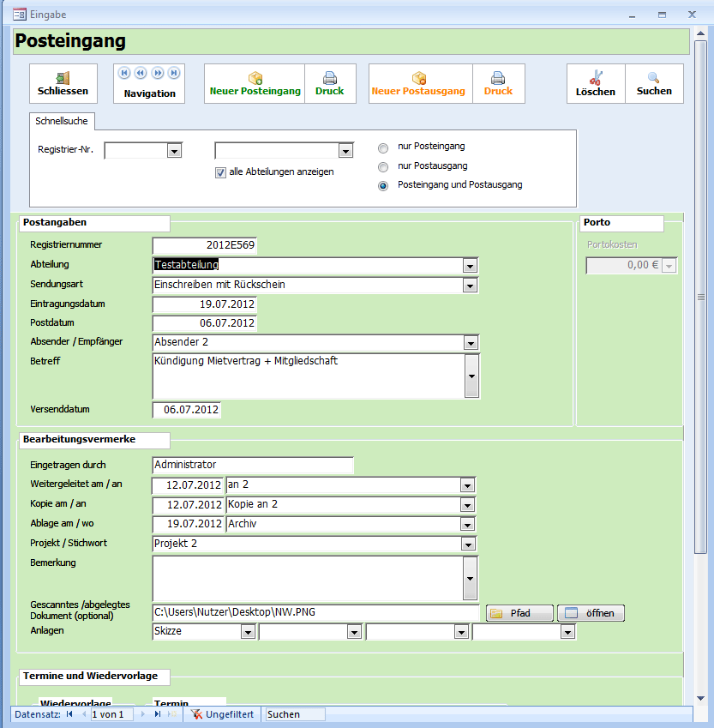Click the Versenddatum field
This screenshot has height=728, width=714.
[187, 410]
